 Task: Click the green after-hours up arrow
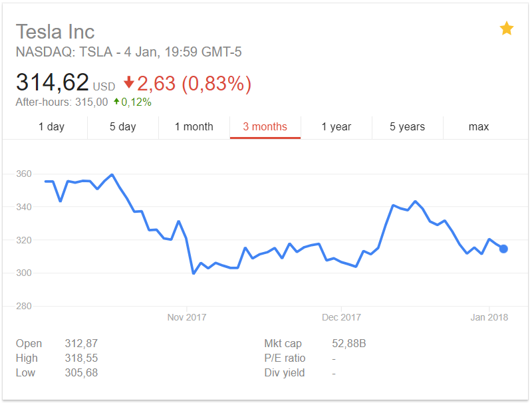point(116,101)
